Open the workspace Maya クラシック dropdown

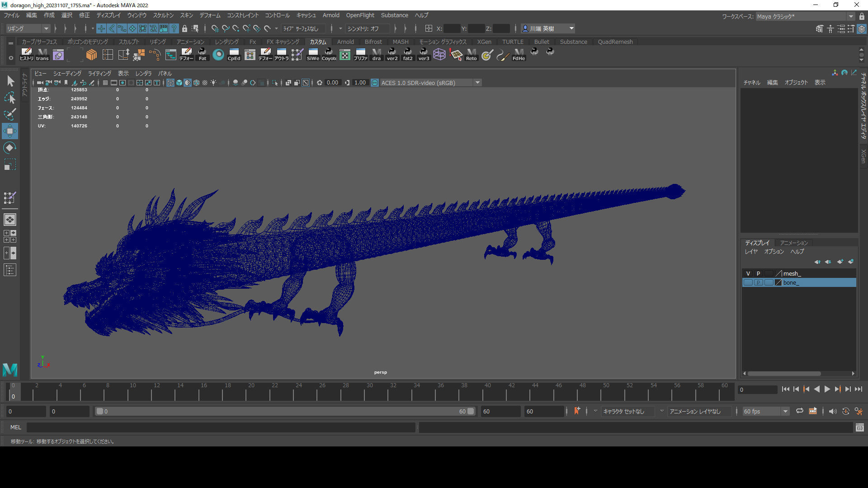click(x=805, y=16)
